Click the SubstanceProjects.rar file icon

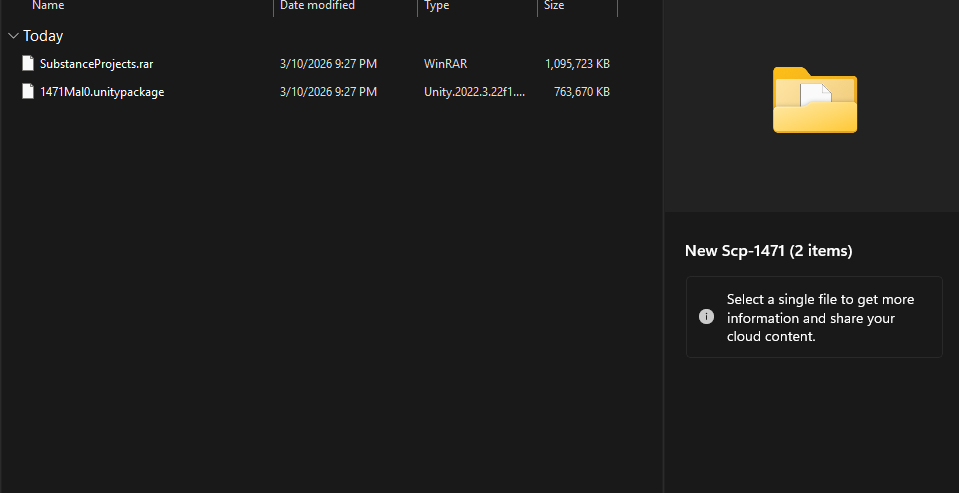28,64
